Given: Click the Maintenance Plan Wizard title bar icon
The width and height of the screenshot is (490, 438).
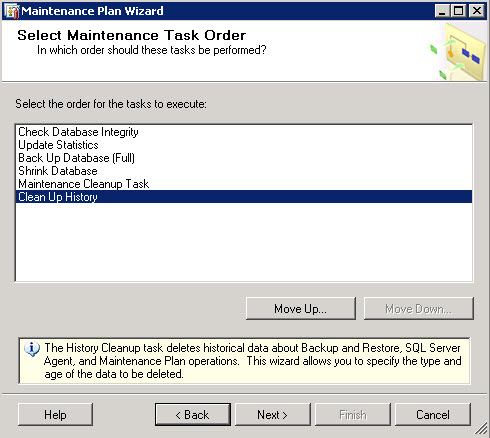Looking at the screenshot, I should point(11,11).
